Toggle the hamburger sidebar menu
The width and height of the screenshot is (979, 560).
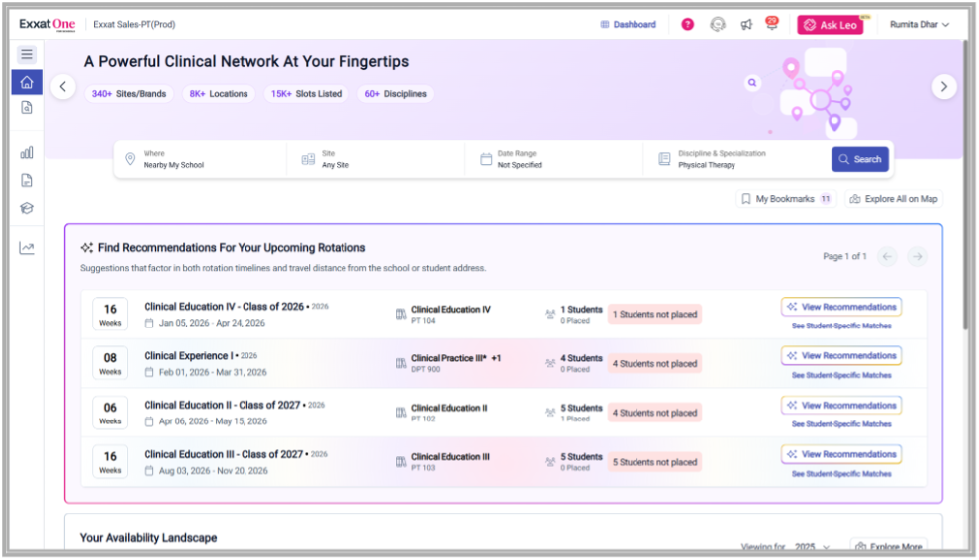(x=27, y=54)
